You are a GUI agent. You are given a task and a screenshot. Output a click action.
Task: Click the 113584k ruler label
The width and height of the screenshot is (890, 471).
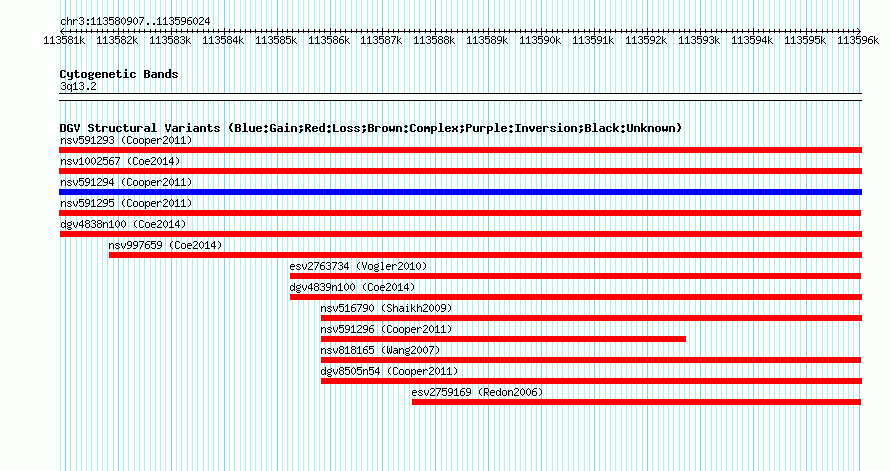click(x=223, y=40)
